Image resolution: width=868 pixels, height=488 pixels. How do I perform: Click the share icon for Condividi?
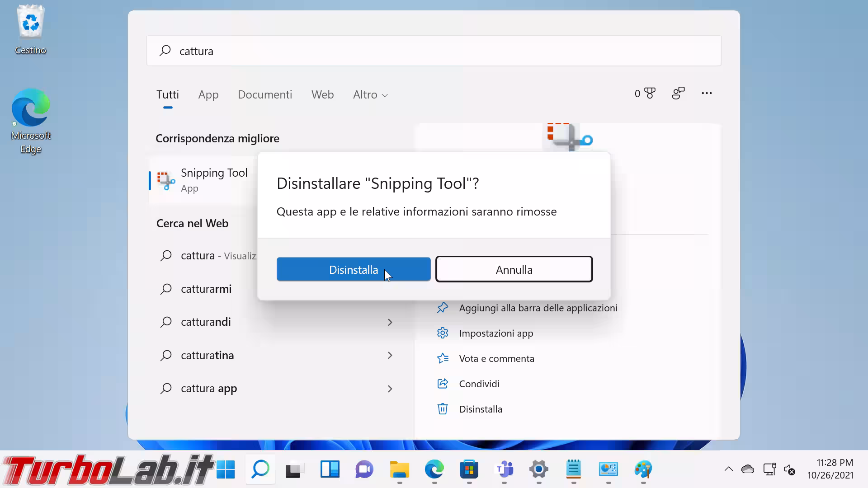tap(443, 384)
